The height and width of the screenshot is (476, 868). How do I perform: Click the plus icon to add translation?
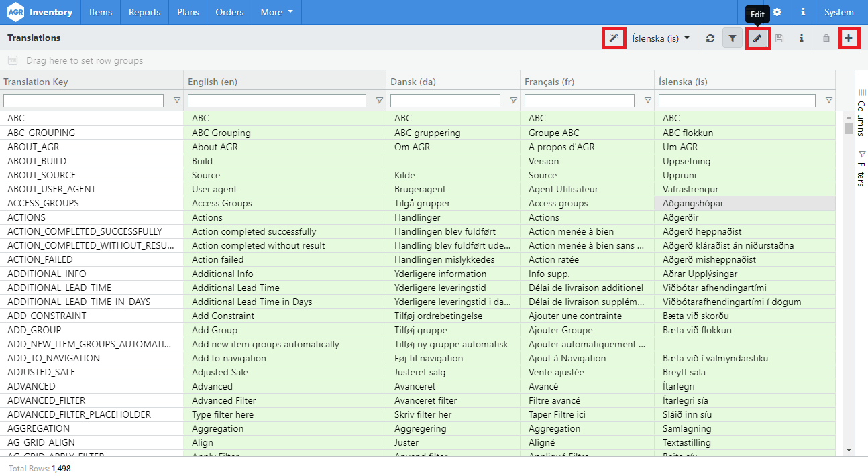(849, 38)
